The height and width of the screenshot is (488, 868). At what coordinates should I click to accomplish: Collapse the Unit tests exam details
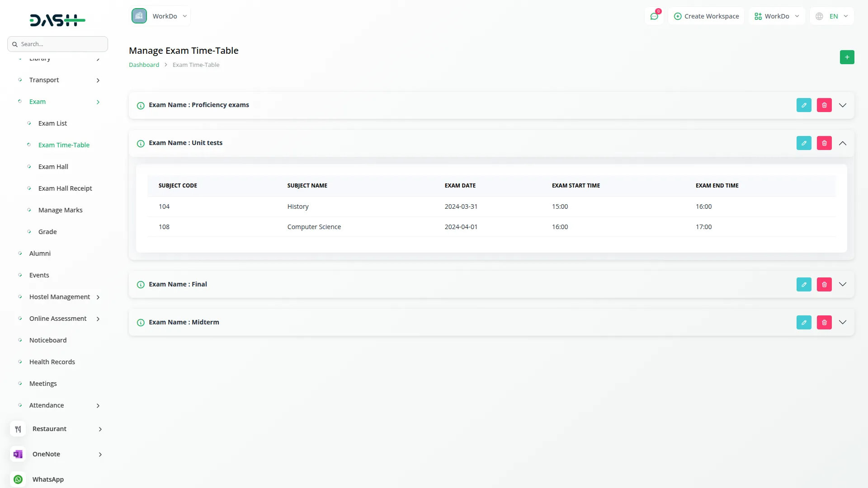point(842,143)
